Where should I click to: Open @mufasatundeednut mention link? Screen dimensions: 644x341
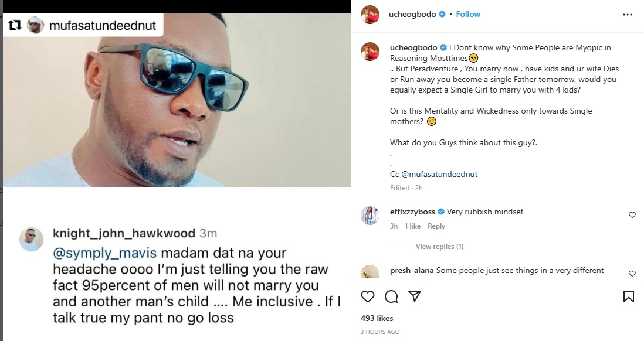(433, 174)
